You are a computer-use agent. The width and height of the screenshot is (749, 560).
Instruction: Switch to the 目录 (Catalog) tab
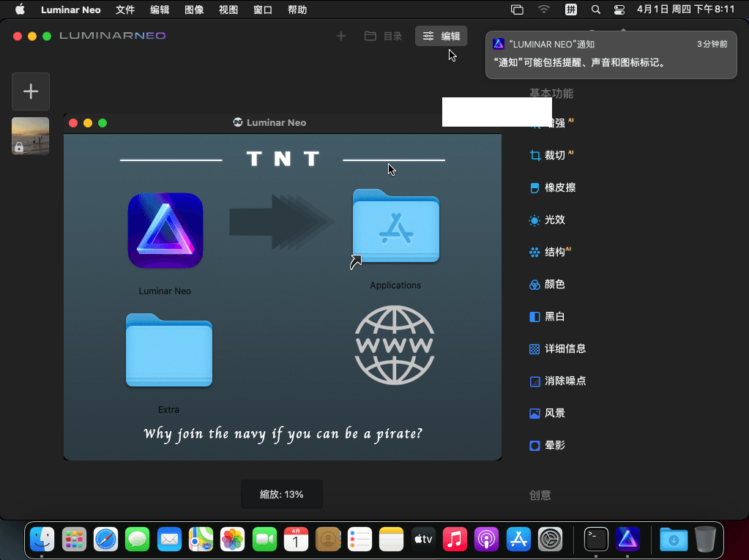tap(383, 36)
